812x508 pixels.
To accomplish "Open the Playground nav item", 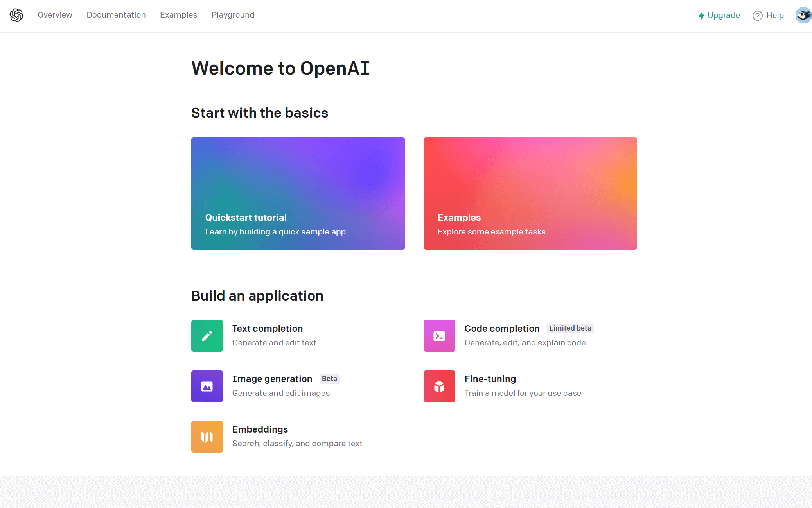I will coord(233,15).
